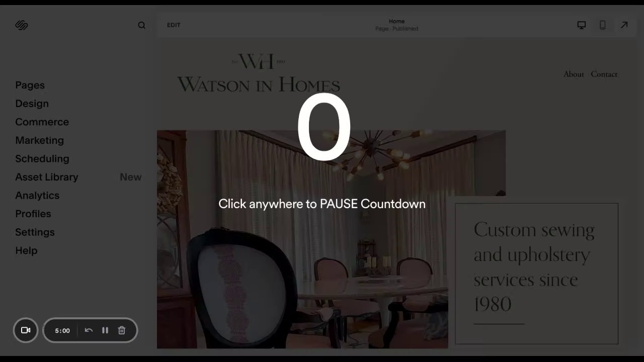Restart recording with undo arrow icon
The height and width of the screenshot is (362, 644).
[x=89, y=330]
